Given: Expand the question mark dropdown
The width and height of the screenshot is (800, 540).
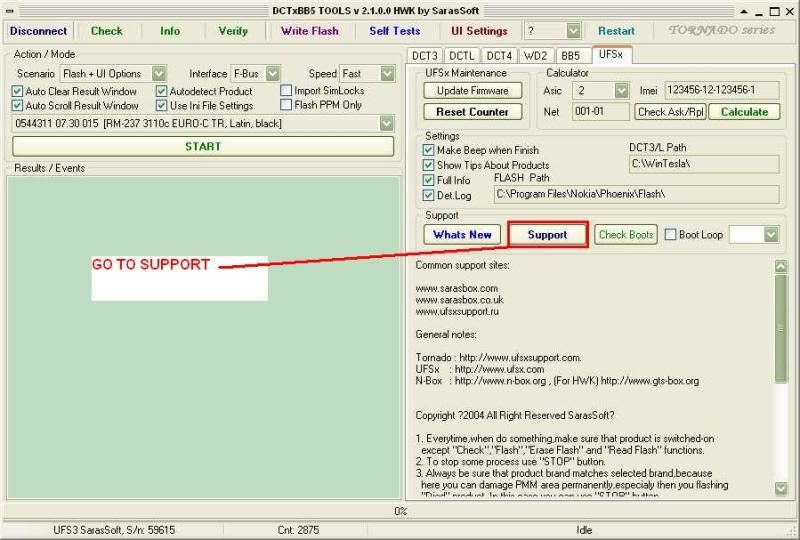Looking at the screenshot, I should (573, 31).
